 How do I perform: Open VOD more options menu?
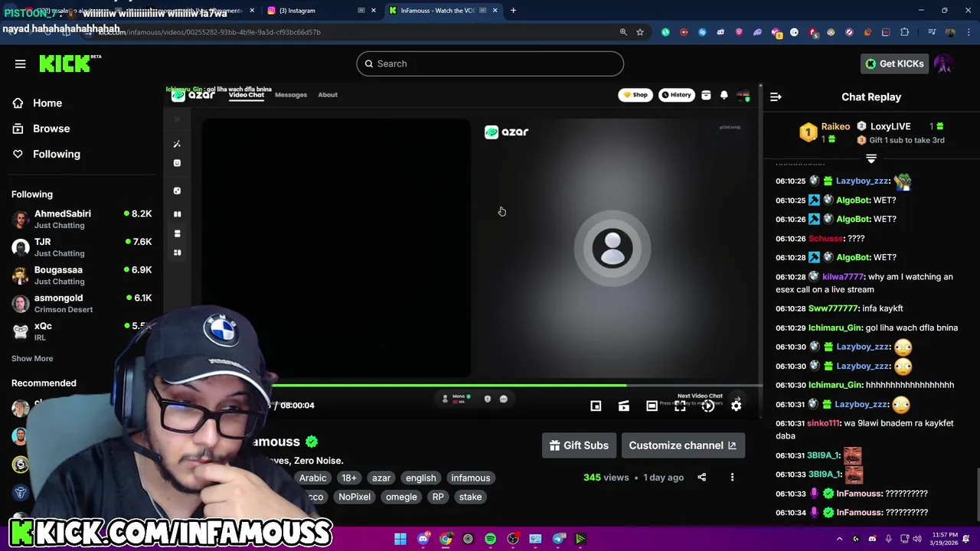pyautogui.click(x=732, y=478)
